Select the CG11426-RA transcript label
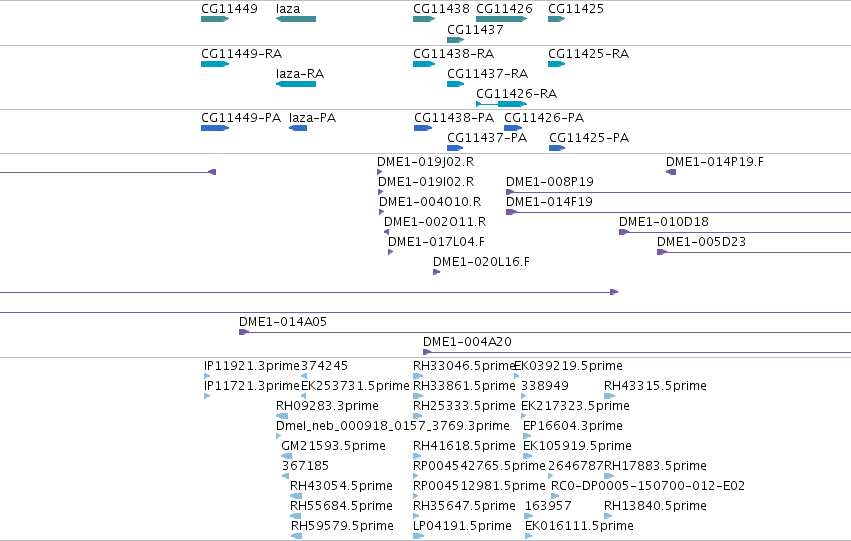 517,94
